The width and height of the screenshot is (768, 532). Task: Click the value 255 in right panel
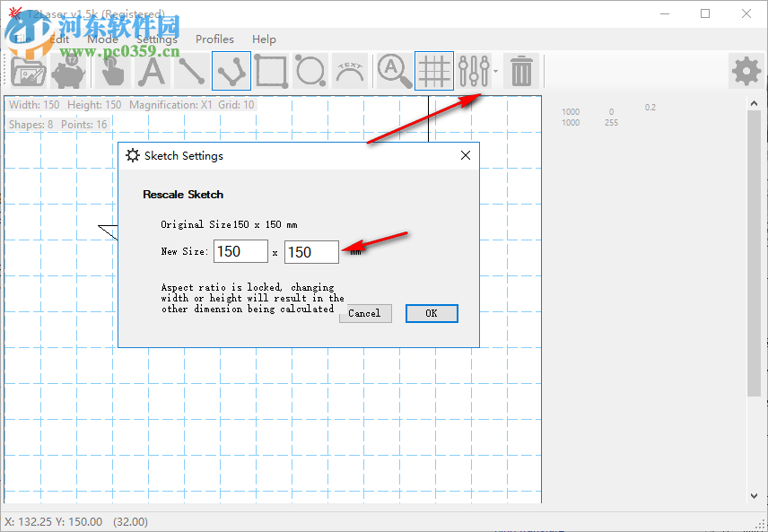tap(611, 123)
